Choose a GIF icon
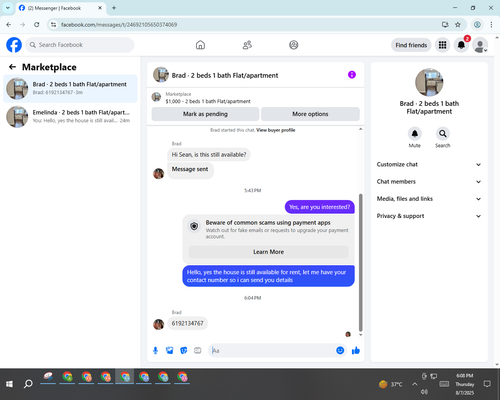500x400 pixels. tap(198, 350)
